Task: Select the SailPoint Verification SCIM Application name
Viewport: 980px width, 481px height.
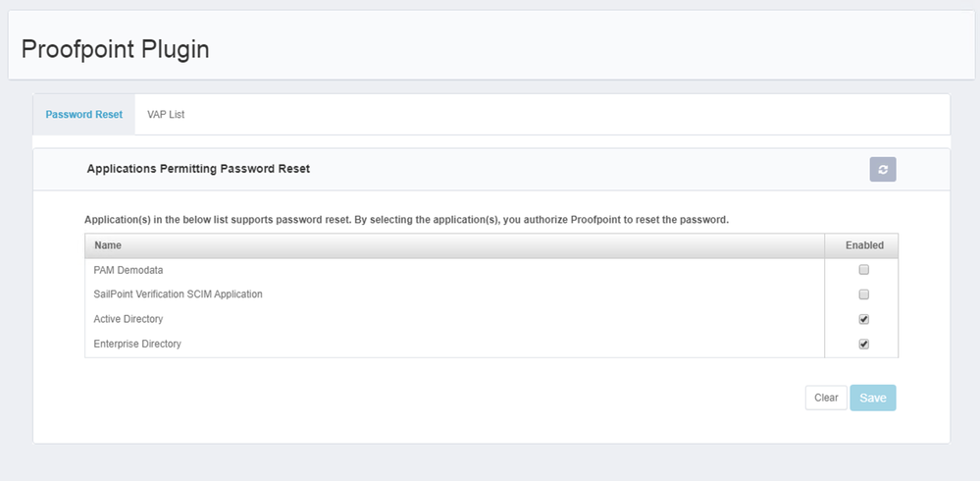Action: coord(178,294)
